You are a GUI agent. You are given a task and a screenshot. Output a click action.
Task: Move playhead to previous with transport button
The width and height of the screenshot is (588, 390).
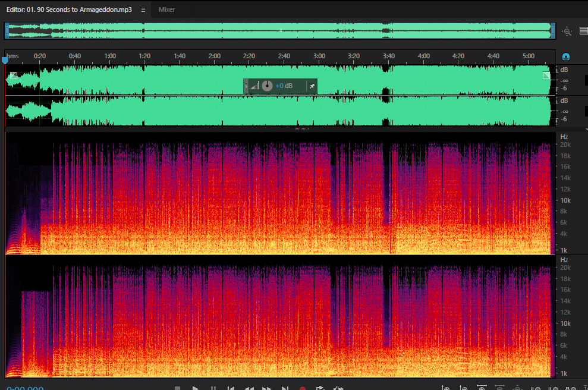click(x=231, y=388)
